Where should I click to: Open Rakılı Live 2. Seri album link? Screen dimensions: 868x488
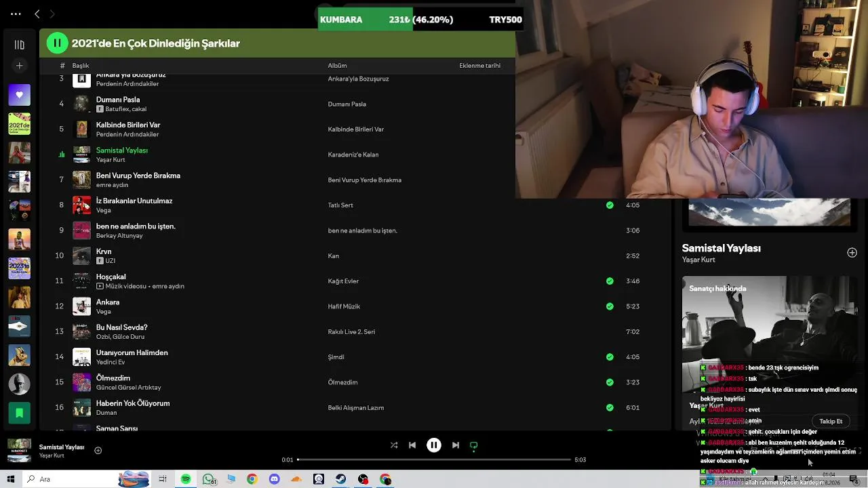point(351,331)
